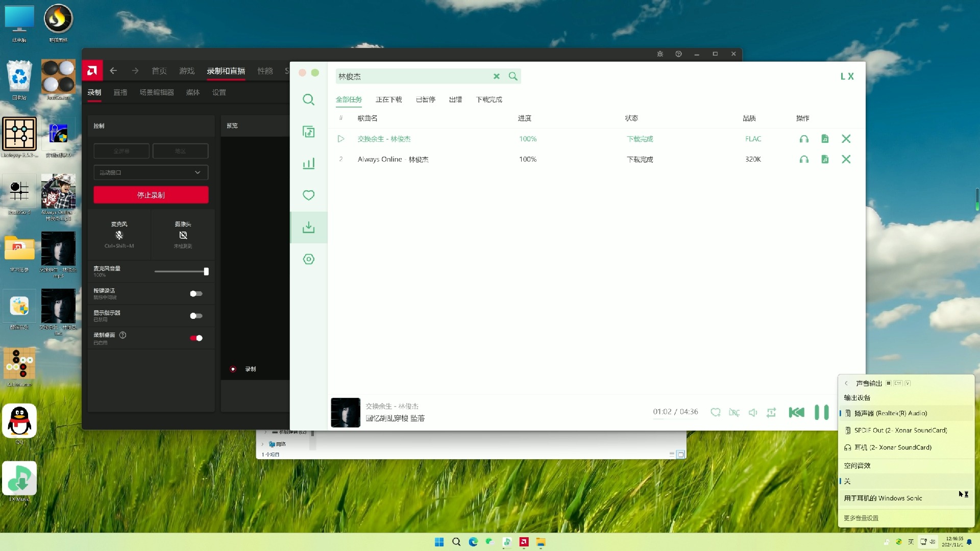The image size is (980, 551).
Task: Toggle the LRC desktop lyrics icon
Action: click(x=734, y=412)
